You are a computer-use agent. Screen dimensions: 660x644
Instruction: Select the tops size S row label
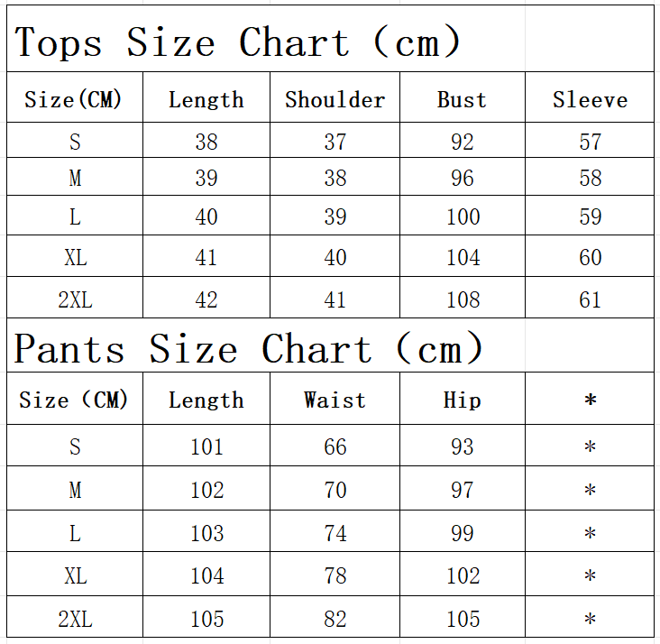pos(75,142)
